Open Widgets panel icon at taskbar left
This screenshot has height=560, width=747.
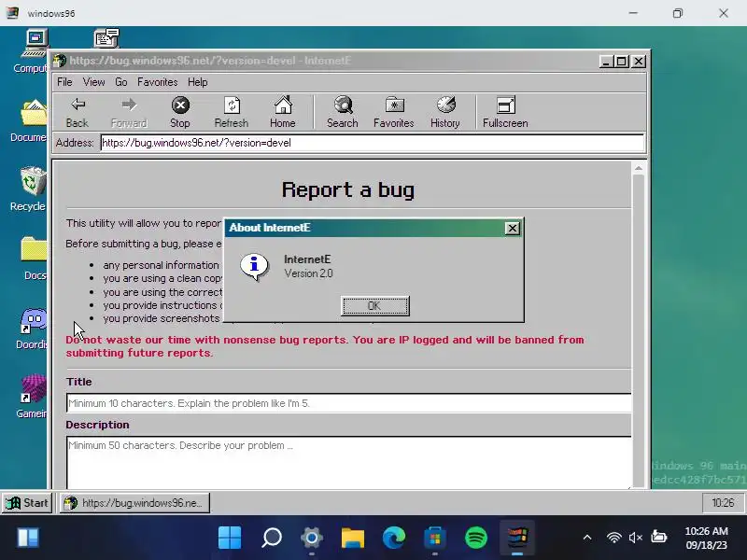(x=28, y=538)
